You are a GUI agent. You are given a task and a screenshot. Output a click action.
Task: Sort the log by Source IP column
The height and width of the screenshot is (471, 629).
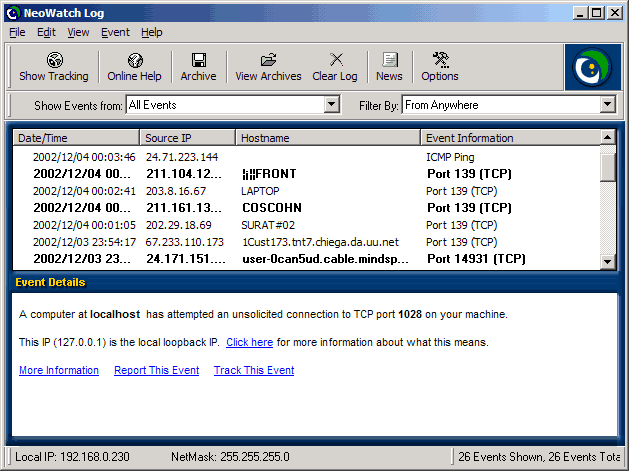187,138
